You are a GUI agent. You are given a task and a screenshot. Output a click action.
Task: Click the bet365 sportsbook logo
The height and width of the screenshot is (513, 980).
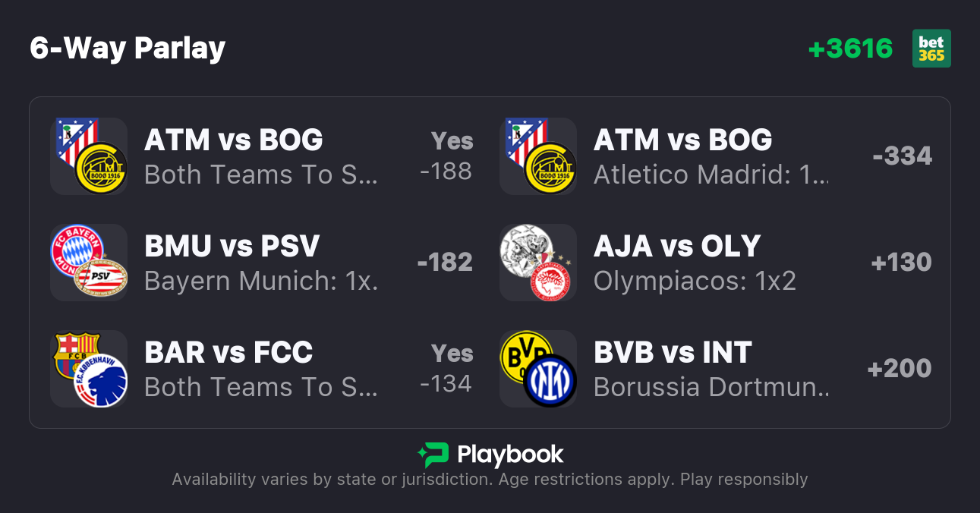click(x=931, y=49)
